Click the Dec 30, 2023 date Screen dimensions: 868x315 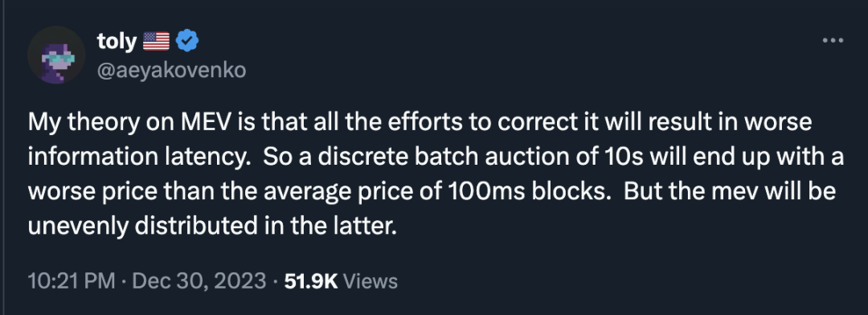click(x=199, y=280)
